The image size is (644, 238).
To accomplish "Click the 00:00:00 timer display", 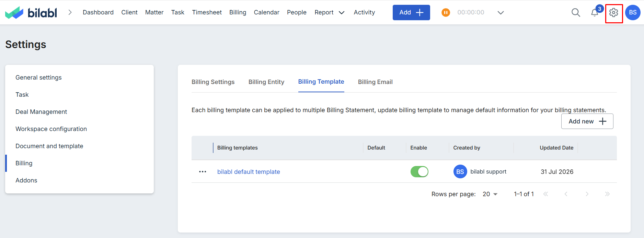I will tap(471, 12).
